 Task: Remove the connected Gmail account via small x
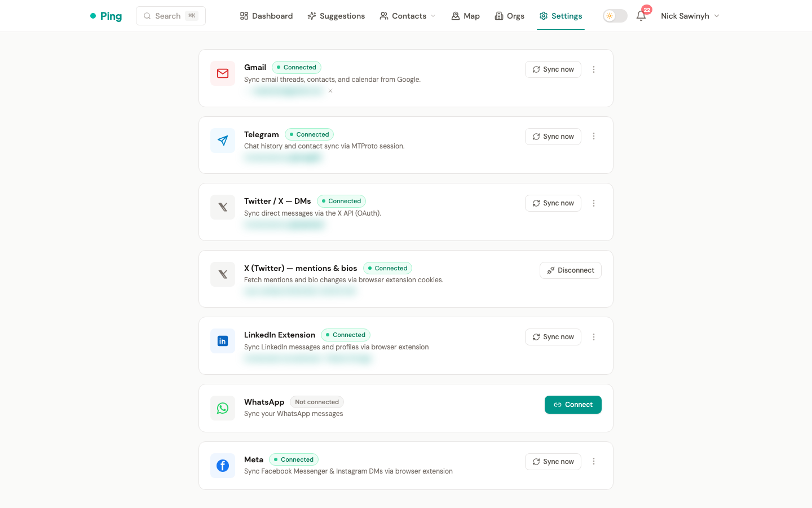tap(330, 91)
